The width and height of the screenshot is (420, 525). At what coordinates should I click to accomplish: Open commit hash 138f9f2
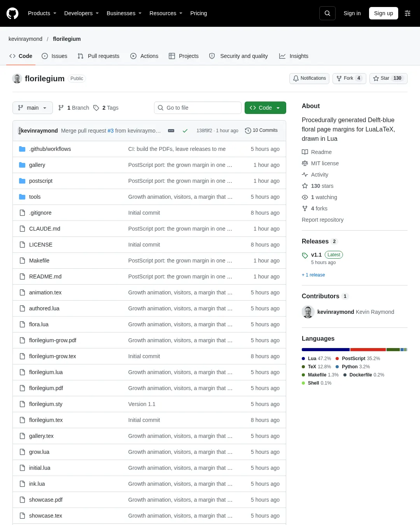click(204, 131)
